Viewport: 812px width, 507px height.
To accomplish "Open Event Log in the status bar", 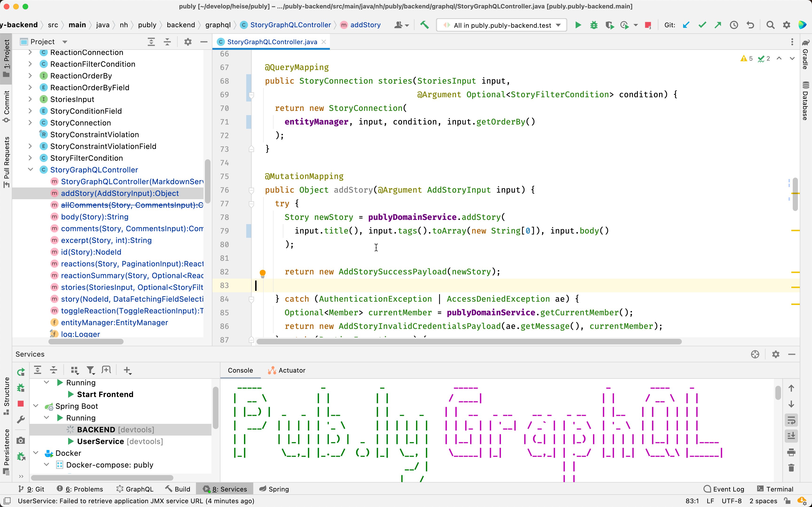I will point(724,489).
